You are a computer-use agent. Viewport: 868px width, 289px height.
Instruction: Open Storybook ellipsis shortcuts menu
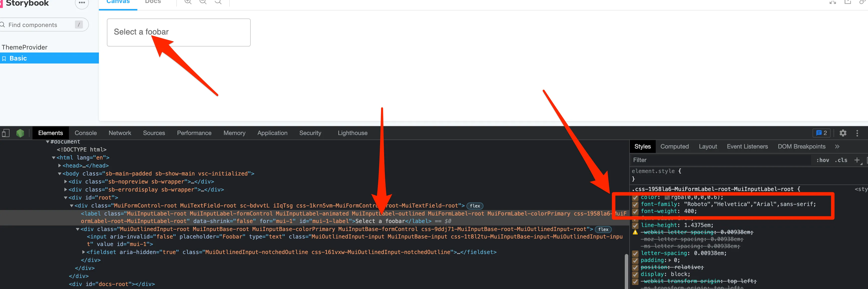click(x=82, y=3)
